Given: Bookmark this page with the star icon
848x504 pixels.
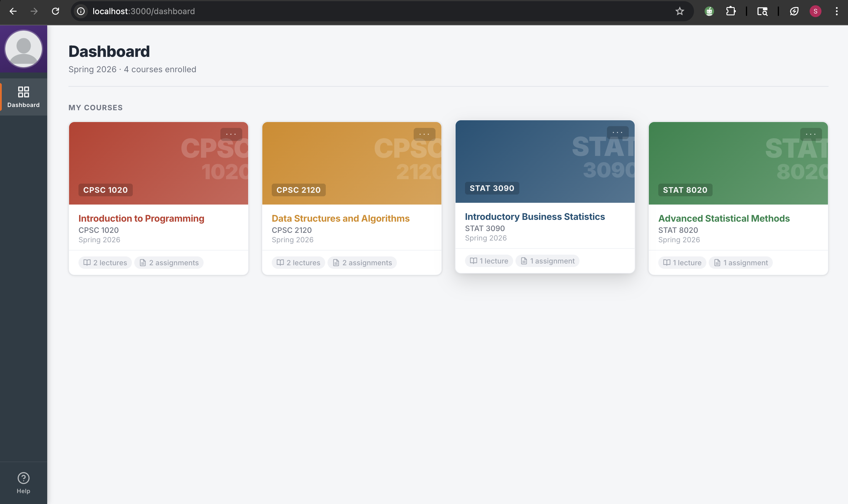Looking at the screenshot, I should (x=680, y=11).
